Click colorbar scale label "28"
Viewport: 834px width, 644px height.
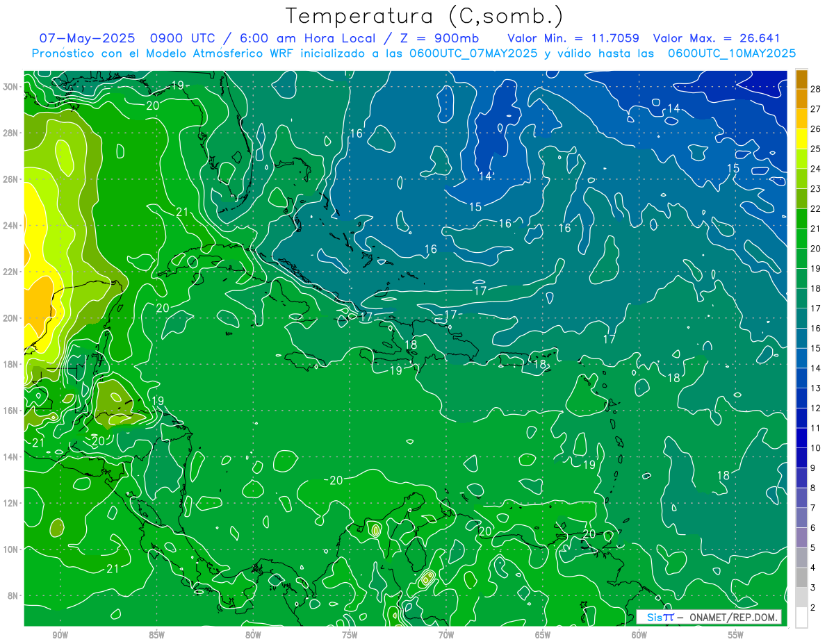coord(816,89)
